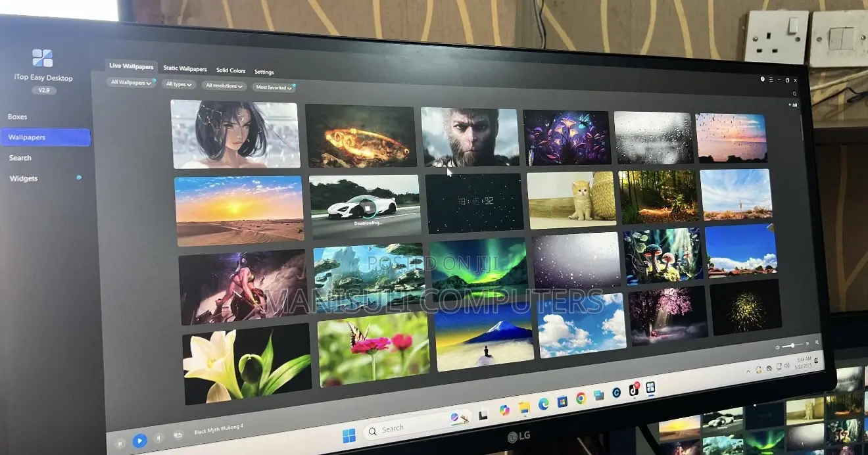The image size is (868, 455).
Task: Select the green aurora wallpaper thumbnail
Action: tap(479, 269)
